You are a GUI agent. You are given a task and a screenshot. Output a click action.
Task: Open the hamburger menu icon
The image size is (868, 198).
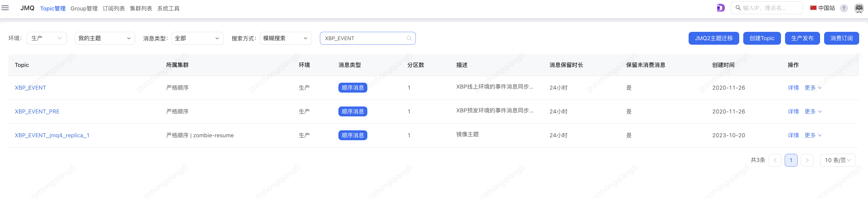(5, 8)
